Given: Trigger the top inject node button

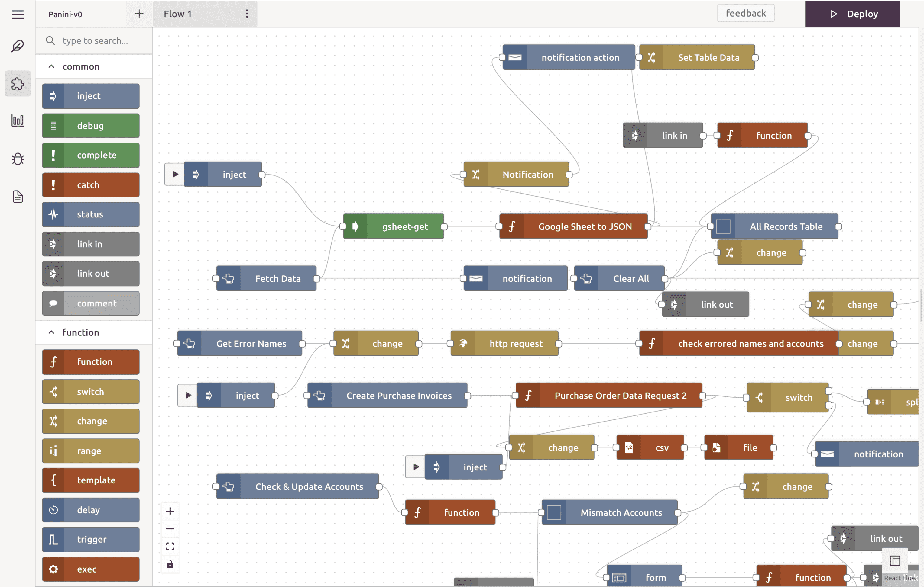Looking at the screenshot, I should pos(175,175).
